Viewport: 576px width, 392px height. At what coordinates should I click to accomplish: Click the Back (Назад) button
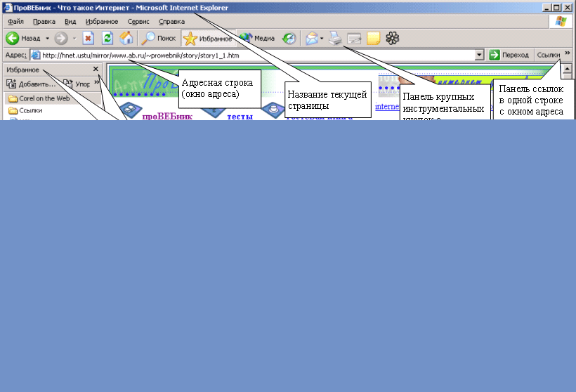(22, 38)
